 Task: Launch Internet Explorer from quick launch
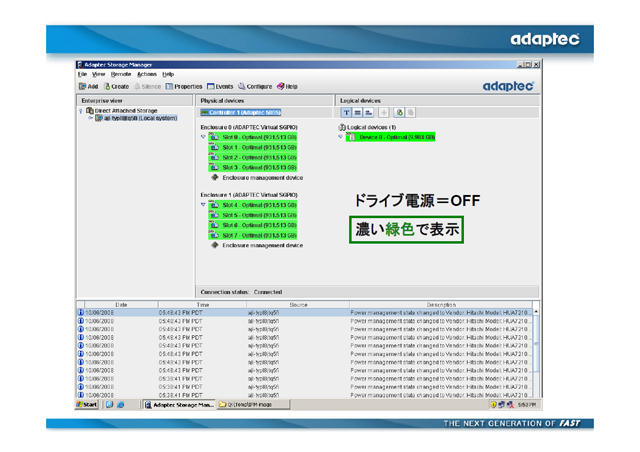(x=121, y=405)
